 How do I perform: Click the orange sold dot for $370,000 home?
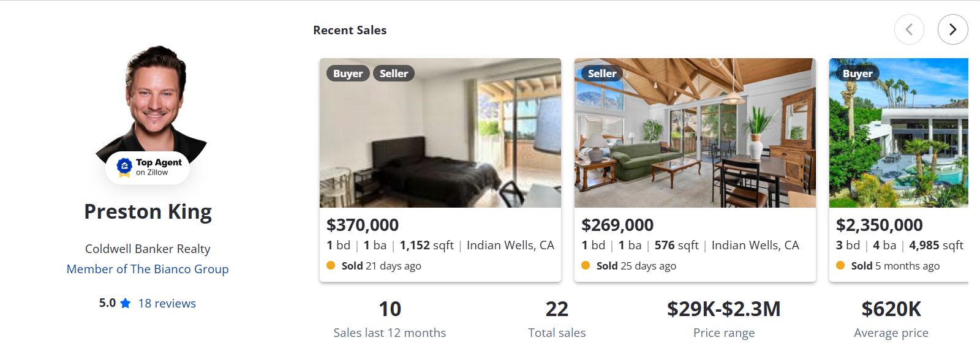[331, 265]
